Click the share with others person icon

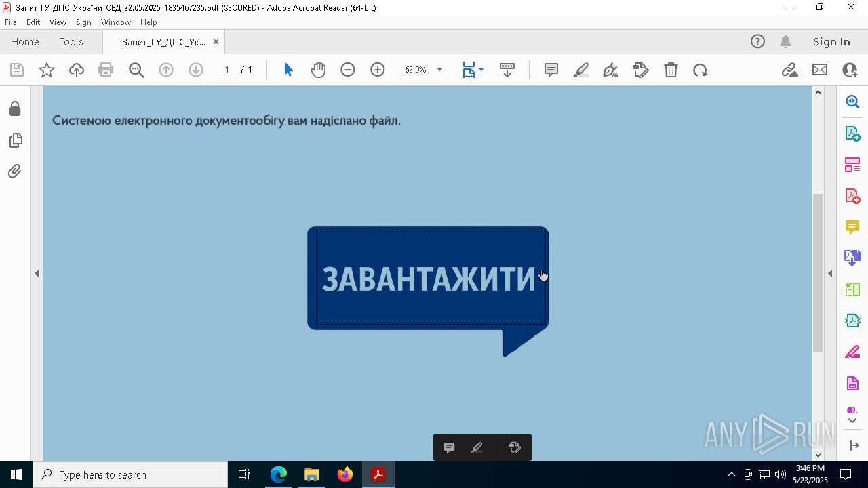click(x=849, y=70)
